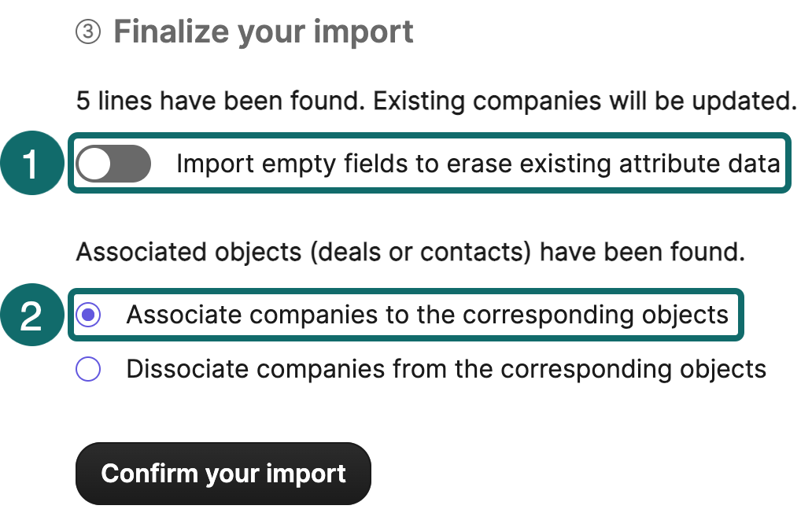This screenshot has width=812, height=524.
Task: Click the gray track of the toggle switch
Action: [132, 164]
